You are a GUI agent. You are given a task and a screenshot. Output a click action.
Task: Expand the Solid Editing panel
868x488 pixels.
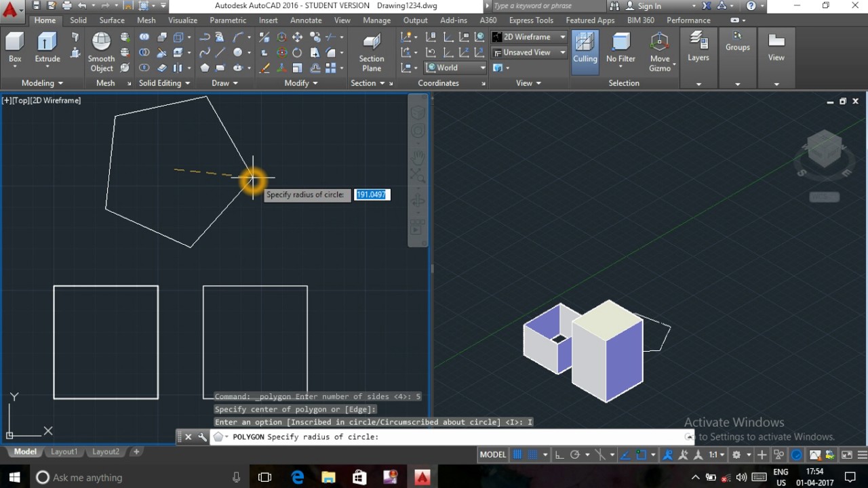[165, 83]
